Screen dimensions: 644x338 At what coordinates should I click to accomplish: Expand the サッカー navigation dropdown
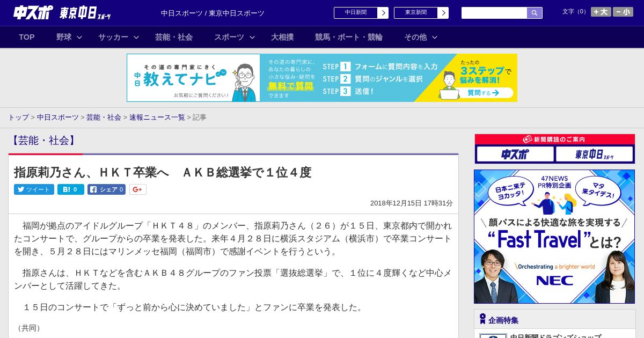[x=119, y=37]
